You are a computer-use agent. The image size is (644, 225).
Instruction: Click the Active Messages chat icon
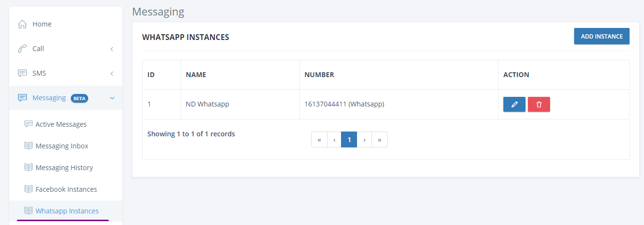click(x=28, y=124)
